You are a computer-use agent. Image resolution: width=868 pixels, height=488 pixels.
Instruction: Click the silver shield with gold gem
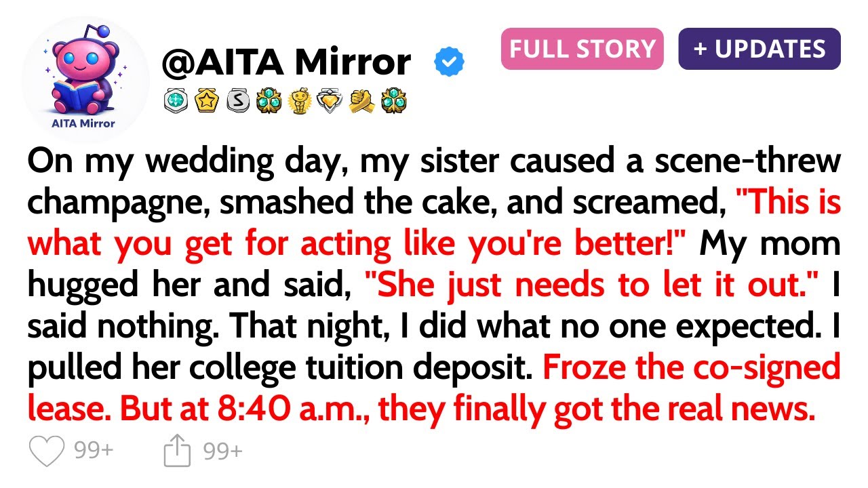(x=329, y=102)
